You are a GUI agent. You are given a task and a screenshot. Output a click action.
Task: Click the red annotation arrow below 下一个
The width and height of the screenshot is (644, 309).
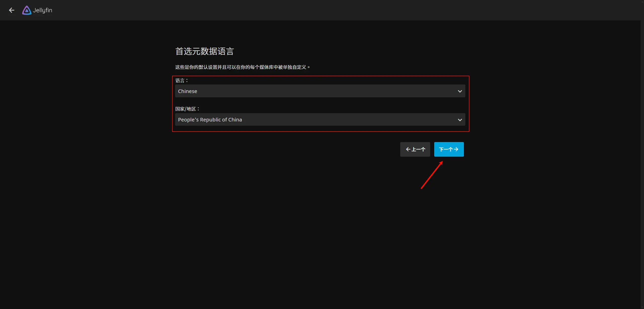pos(432,175)
